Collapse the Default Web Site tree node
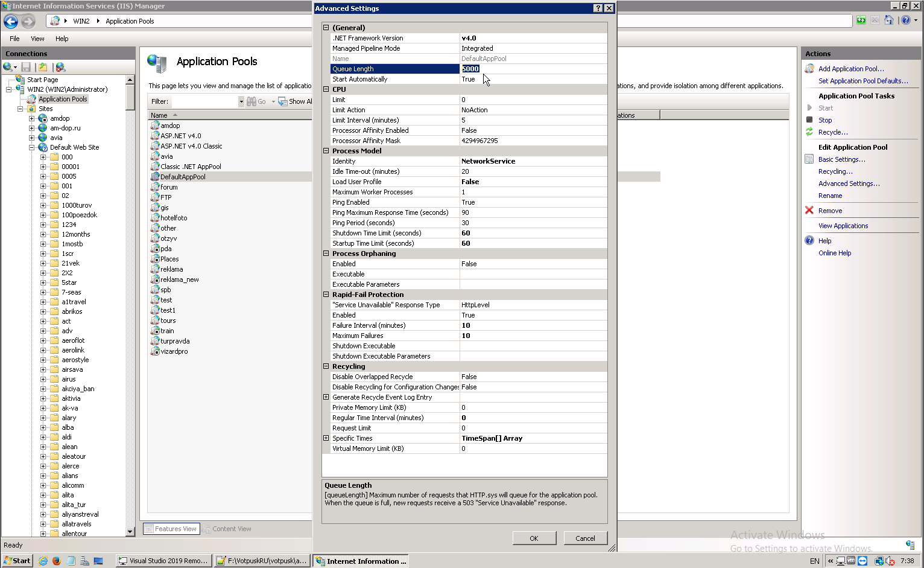This screenshot has width=924, height=568. (x=32, y=147)
